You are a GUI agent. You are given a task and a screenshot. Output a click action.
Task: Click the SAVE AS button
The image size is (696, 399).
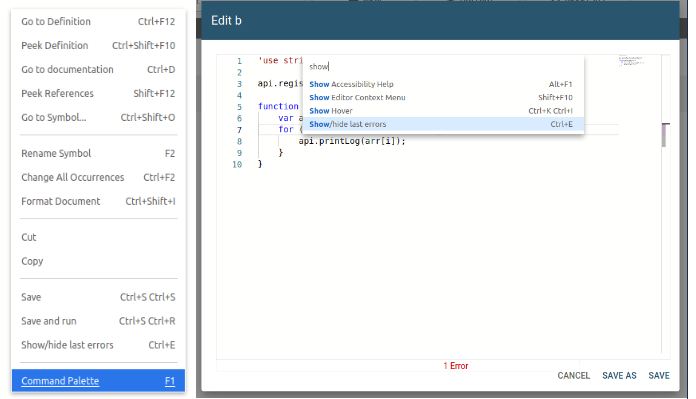pos(619,375)
